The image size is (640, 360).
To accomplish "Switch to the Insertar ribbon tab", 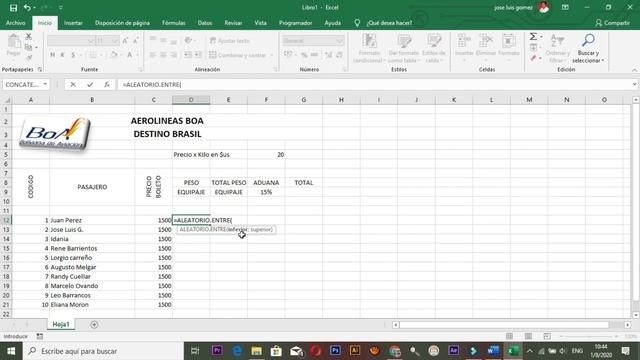I will (x=73, y=23).
